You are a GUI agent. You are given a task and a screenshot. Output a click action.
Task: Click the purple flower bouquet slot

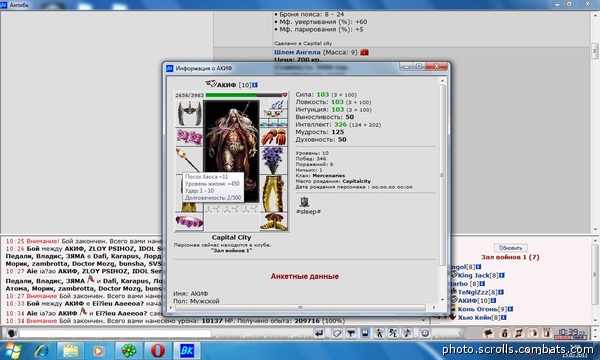tap(274, 160)
